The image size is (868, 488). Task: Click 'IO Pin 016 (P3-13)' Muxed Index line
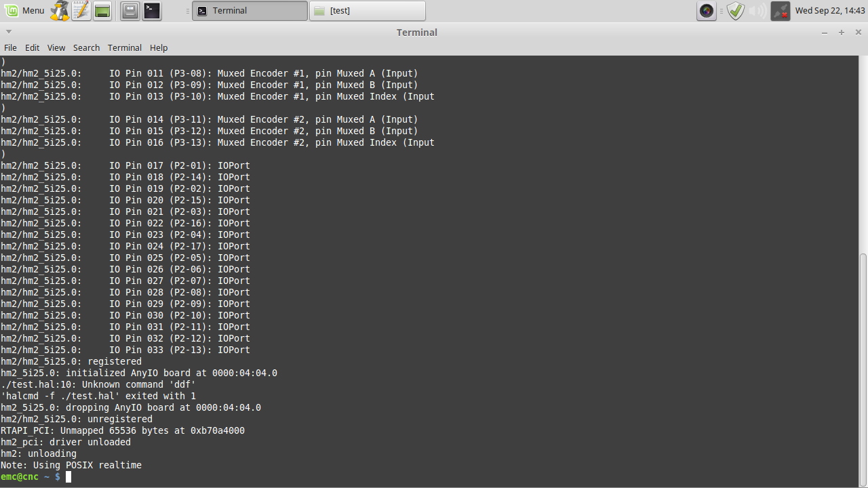(218, 142)
